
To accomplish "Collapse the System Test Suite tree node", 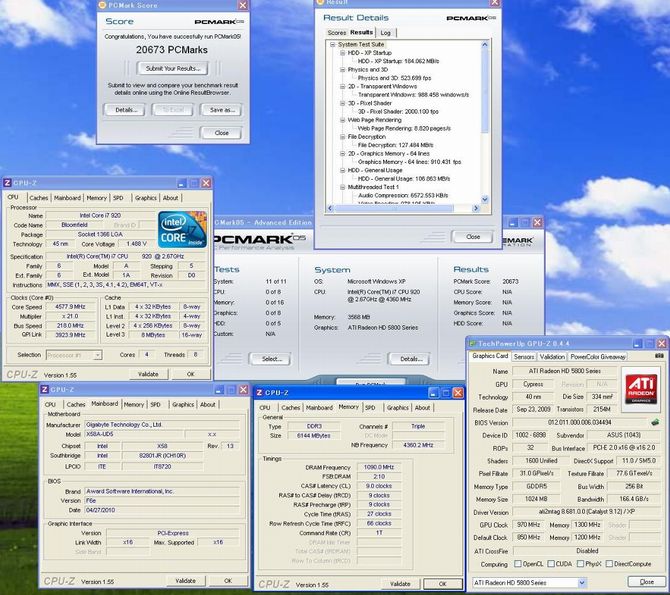I will (332, 44).
